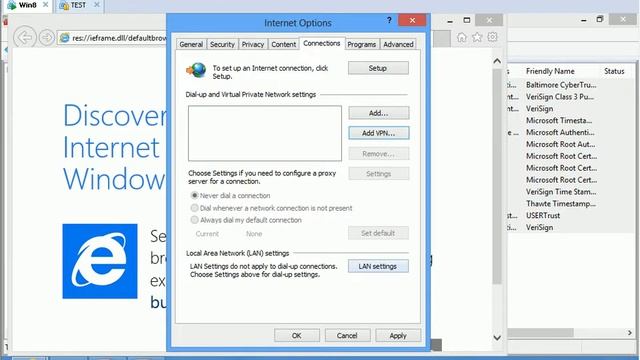Click the Set default button
Image resolution: width=640 pixels, height=360 pixels.
(378, 233)
